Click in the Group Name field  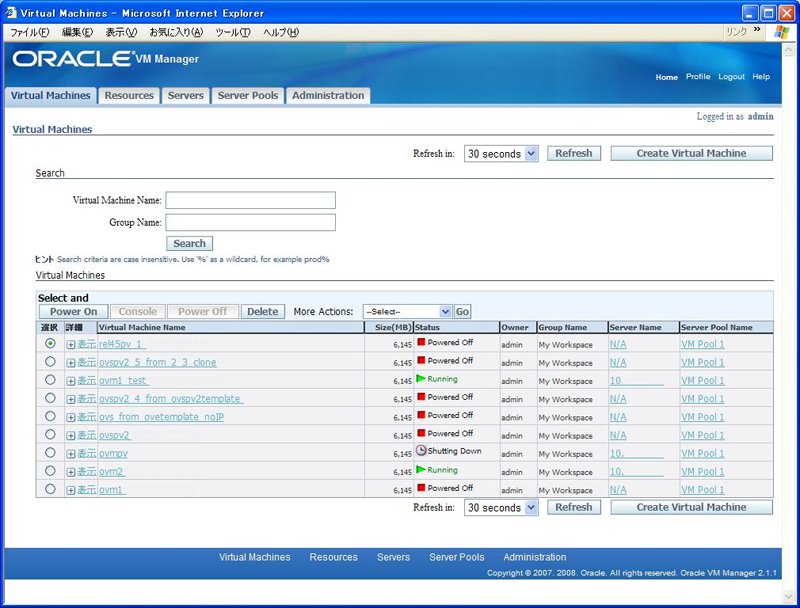(x=251, y=222)
